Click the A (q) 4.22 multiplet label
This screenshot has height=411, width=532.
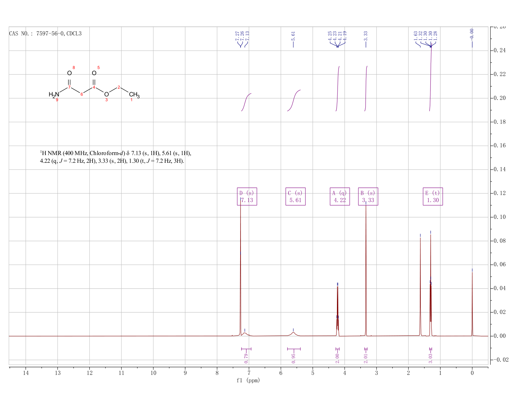(340, 197)
